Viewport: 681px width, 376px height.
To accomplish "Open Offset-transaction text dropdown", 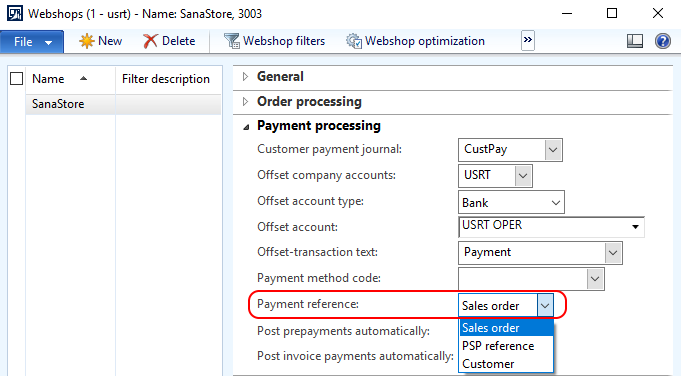I will coord(613,253).
